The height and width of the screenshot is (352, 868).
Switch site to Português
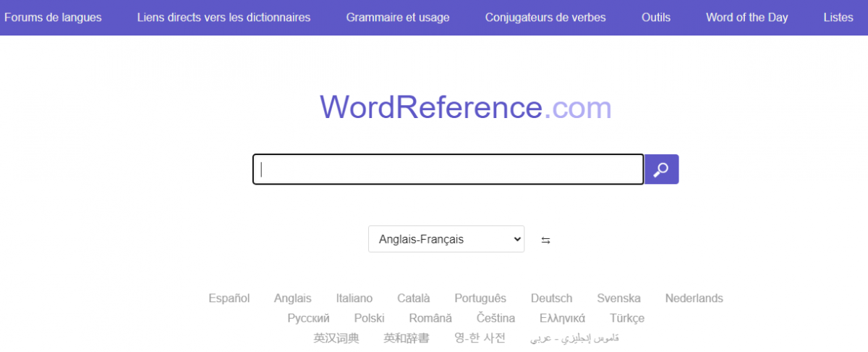click(480, 298)
